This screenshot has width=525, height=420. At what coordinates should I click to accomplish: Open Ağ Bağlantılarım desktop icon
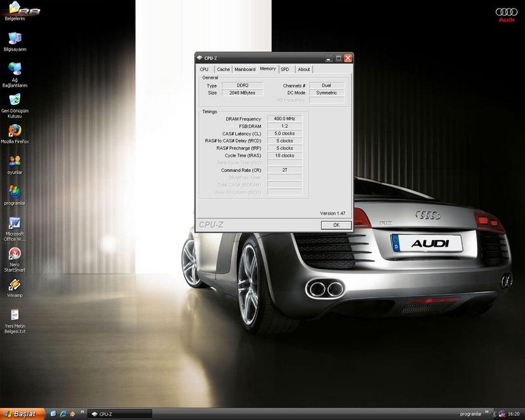coord(14,75)
